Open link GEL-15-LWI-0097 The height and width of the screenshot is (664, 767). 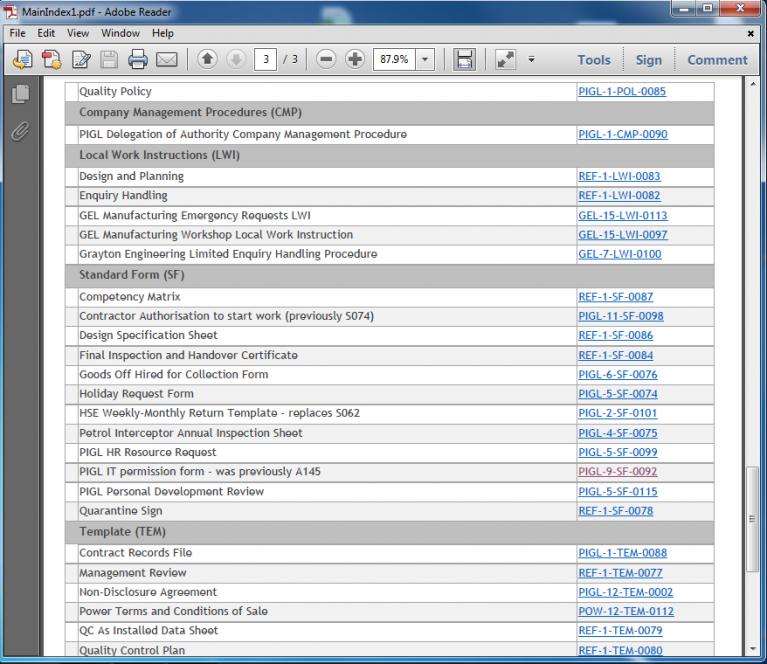coord(623,235)
